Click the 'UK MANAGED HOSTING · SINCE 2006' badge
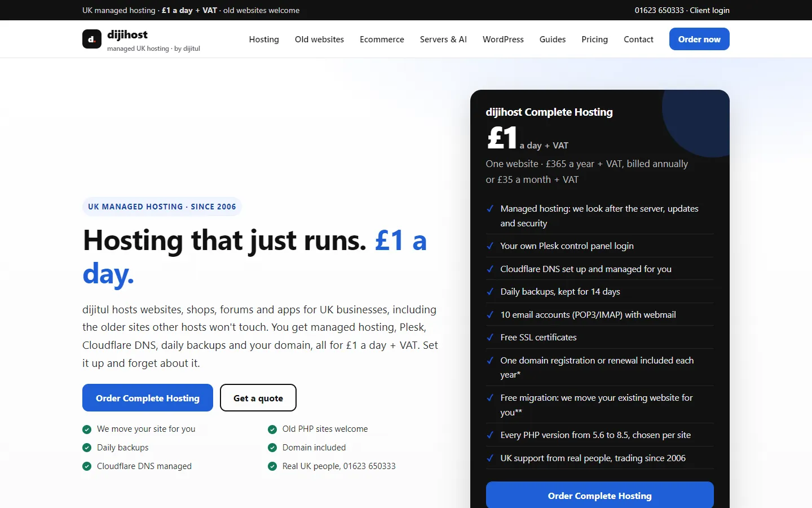The image size is (812, 508). pos(162,207)
